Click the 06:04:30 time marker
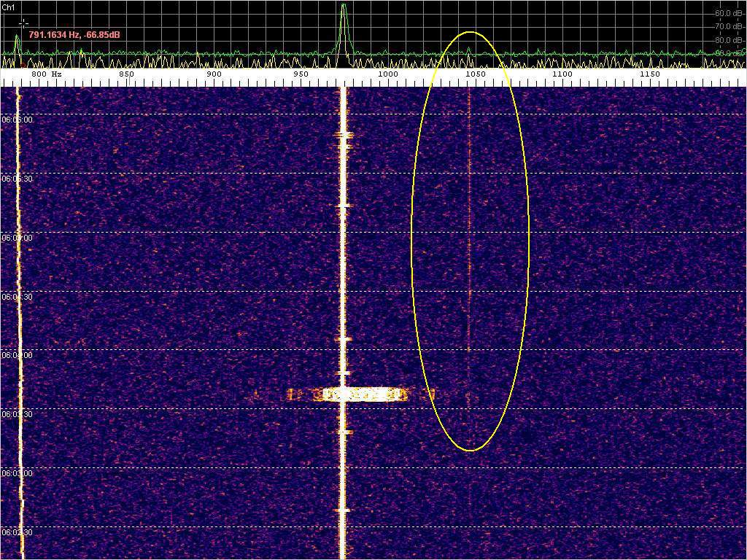The height and width of the screenshot is (560, 747). point(17,297)
